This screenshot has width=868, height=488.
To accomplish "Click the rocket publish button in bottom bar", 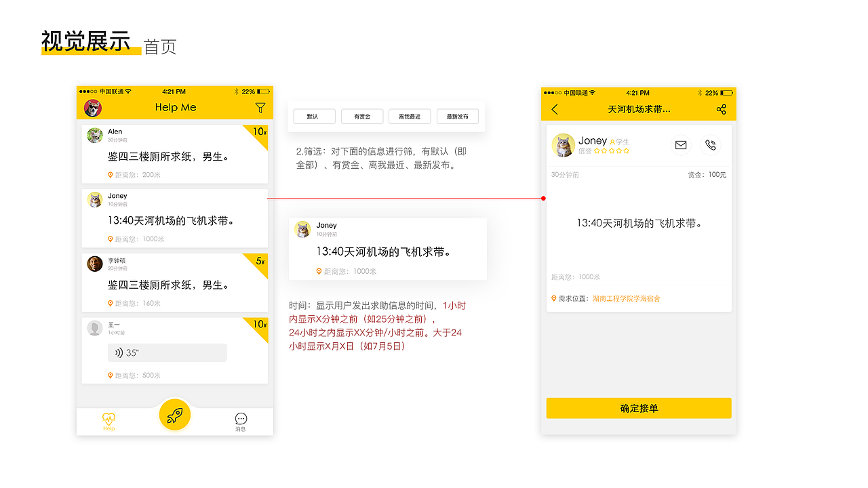I will click(x=175, y=415).
